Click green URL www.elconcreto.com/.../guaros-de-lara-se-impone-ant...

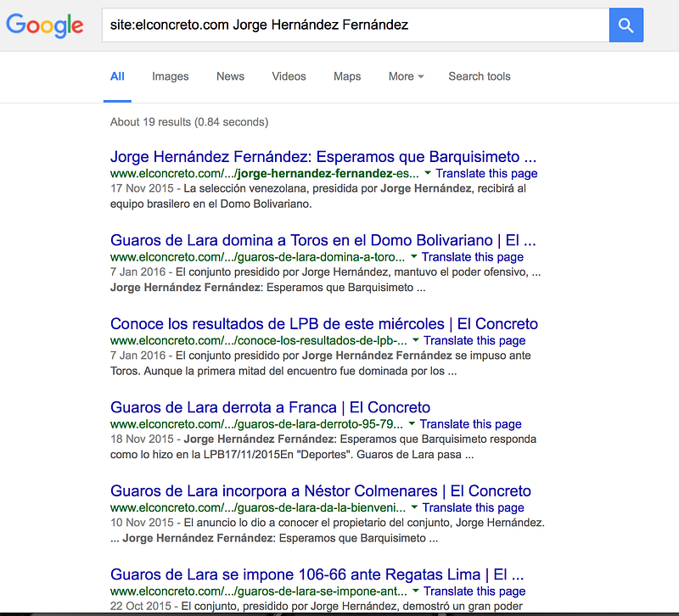coord(259,591)
